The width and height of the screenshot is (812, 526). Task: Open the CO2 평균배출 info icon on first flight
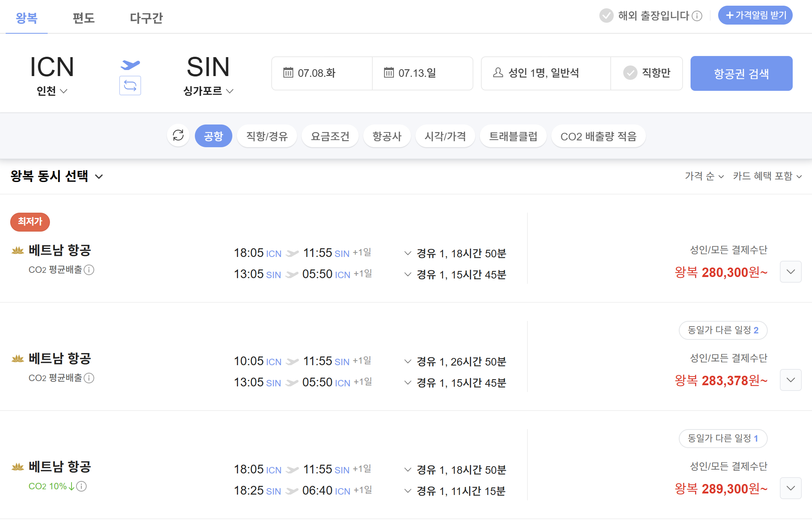pyautogui.click(x=90, y=270)
